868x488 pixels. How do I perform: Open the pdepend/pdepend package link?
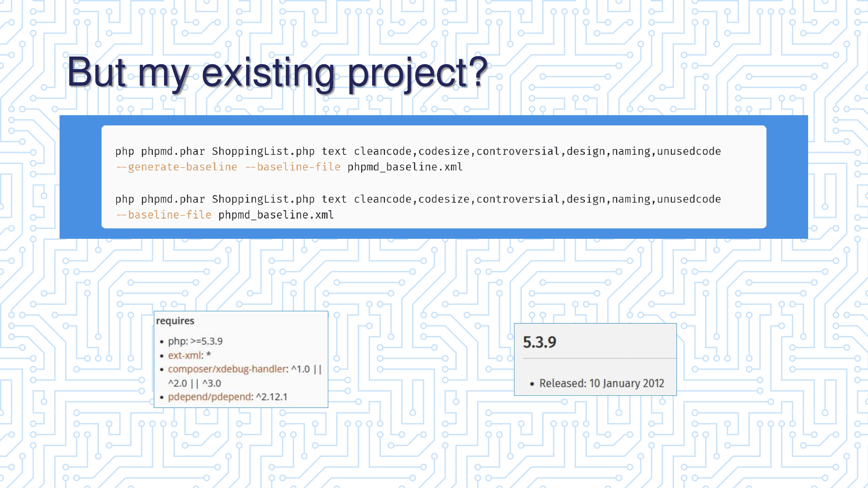(210, 397)
